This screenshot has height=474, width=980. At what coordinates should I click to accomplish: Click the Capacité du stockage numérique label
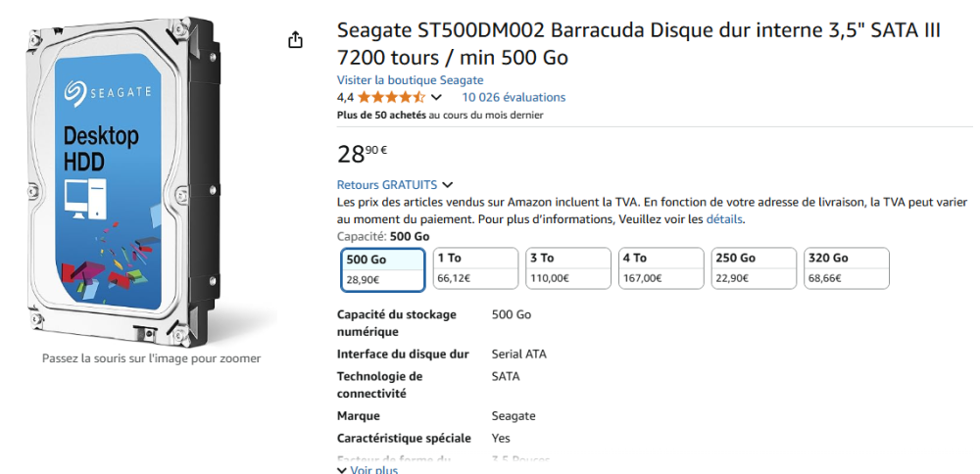(397, 323)
